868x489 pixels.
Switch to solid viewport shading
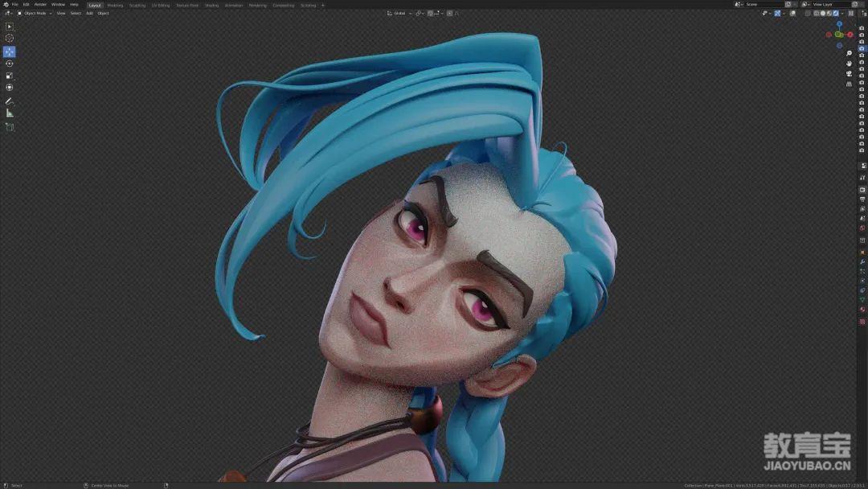click(823, 14)
